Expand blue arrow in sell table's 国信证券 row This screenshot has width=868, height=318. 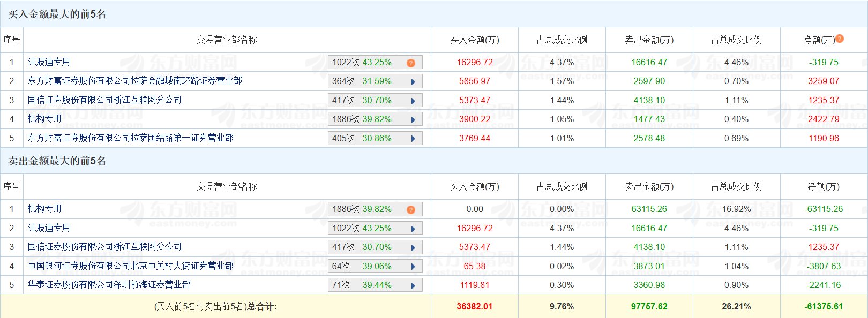(413, 247)
